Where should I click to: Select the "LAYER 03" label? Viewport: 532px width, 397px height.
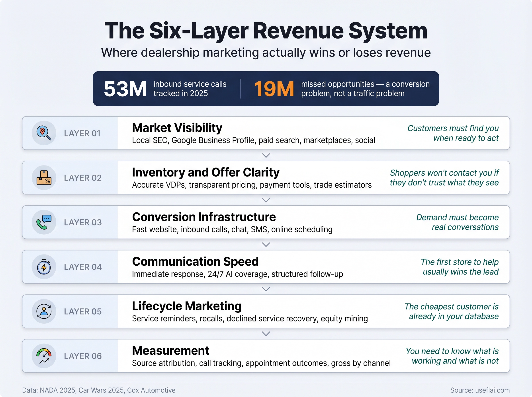(x=83, y=222)
